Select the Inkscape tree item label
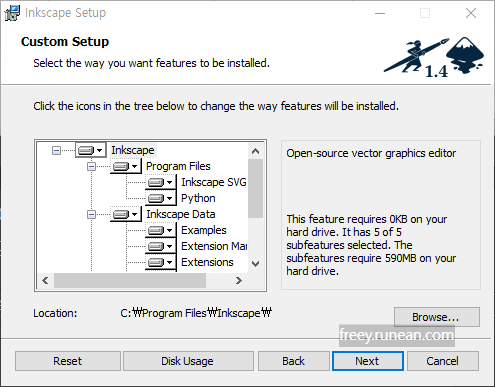The image size is (495, 387). point(133,150)
